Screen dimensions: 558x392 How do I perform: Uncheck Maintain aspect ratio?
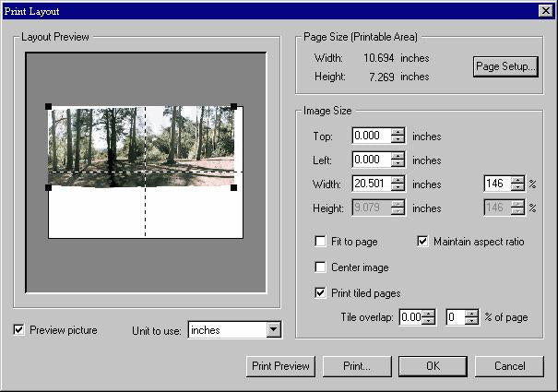[424, 242]
